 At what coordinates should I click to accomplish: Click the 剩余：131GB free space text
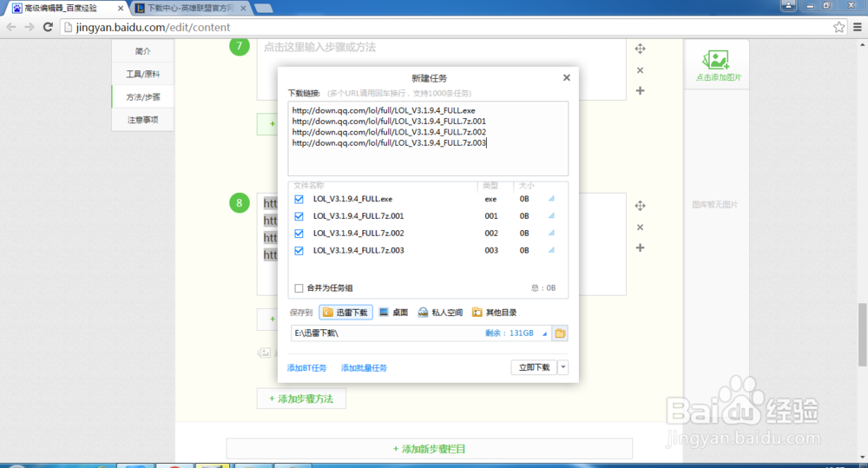click(510, 333)
